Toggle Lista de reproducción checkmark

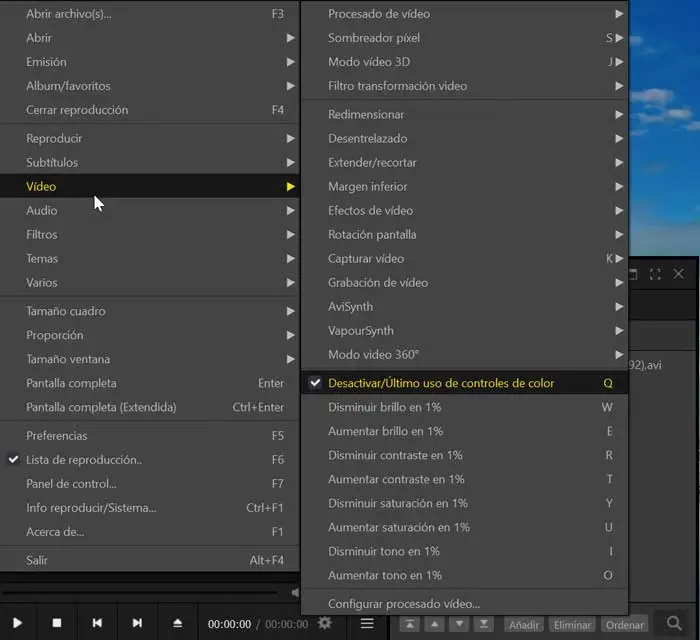[x=150, y=460]
